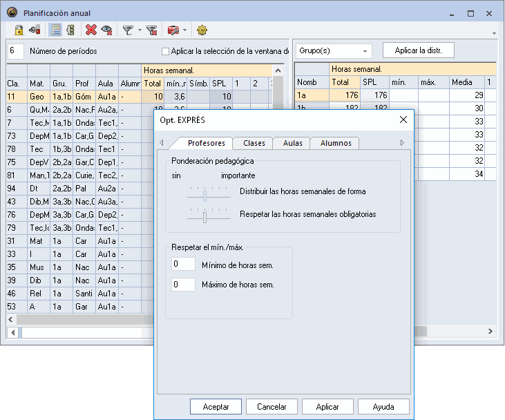Click the Planificación anual clock app icon
The image size is (505, 420).
12,12
